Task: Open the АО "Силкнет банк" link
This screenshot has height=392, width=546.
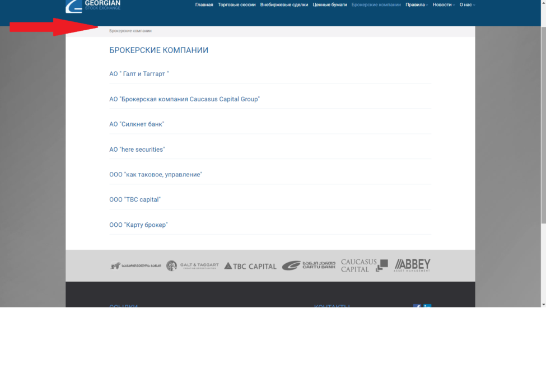Action: (137, 124)
